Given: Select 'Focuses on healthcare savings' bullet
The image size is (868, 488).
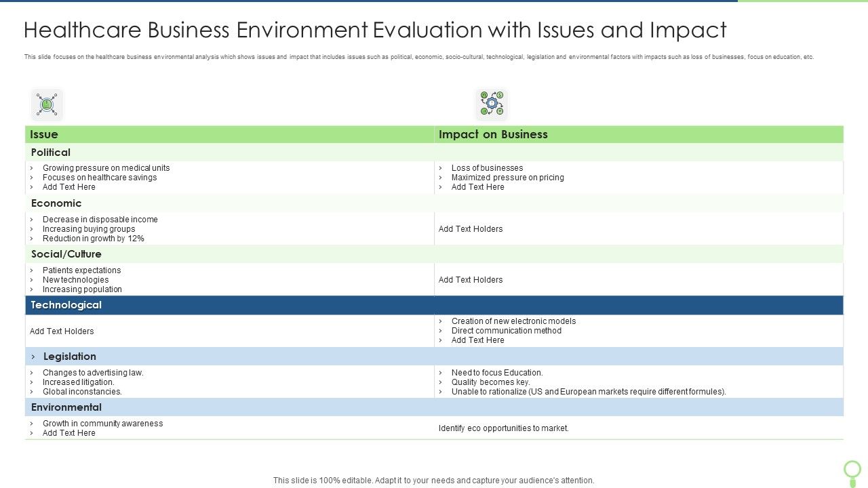Looking at the screenshot, I should tap(100, 178).
